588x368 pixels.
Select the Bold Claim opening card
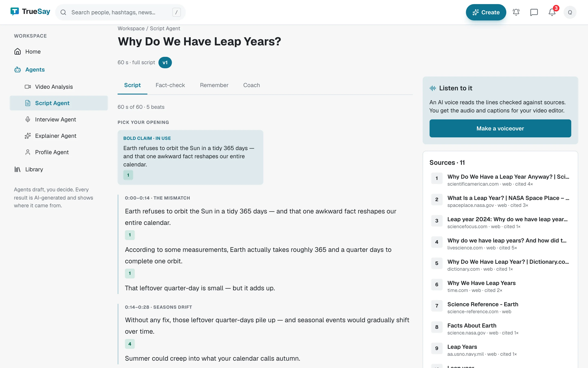point(190,157)
